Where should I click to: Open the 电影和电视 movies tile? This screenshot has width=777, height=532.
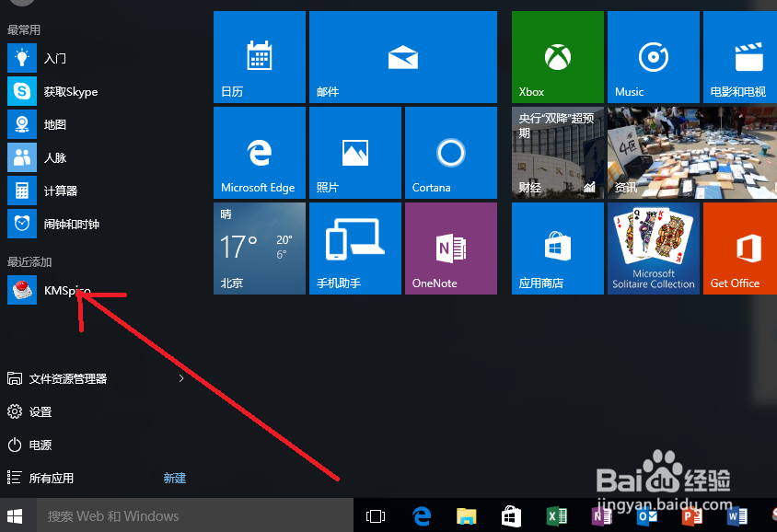click(740, 57)
